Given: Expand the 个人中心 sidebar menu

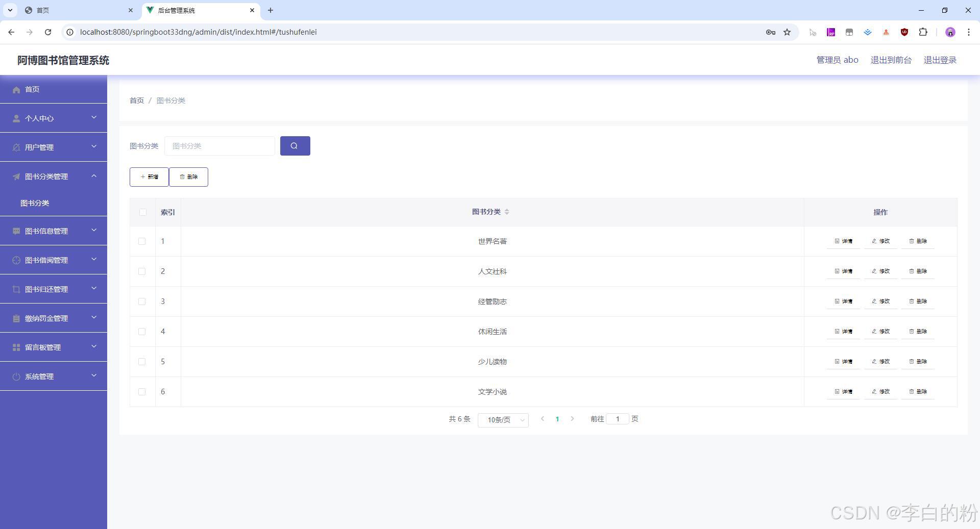Looking at the screenshot, I should [x=54, y=118].
